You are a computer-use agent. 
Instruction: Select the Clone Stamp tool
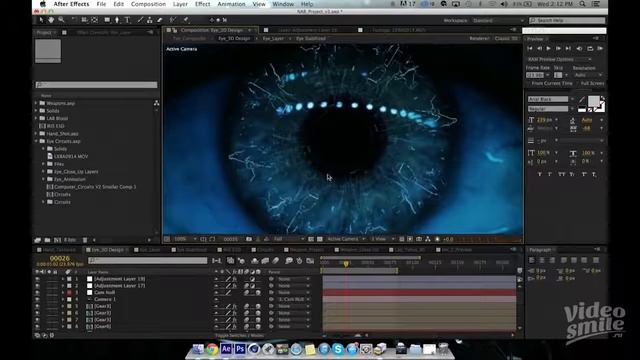tap(150, 20)
